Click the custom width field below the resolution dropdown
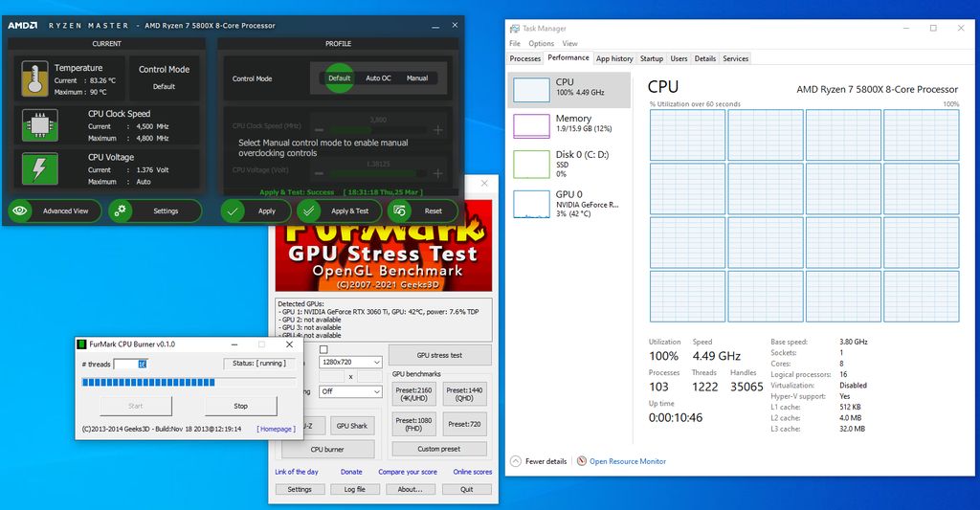 click(x=331, y=377)
